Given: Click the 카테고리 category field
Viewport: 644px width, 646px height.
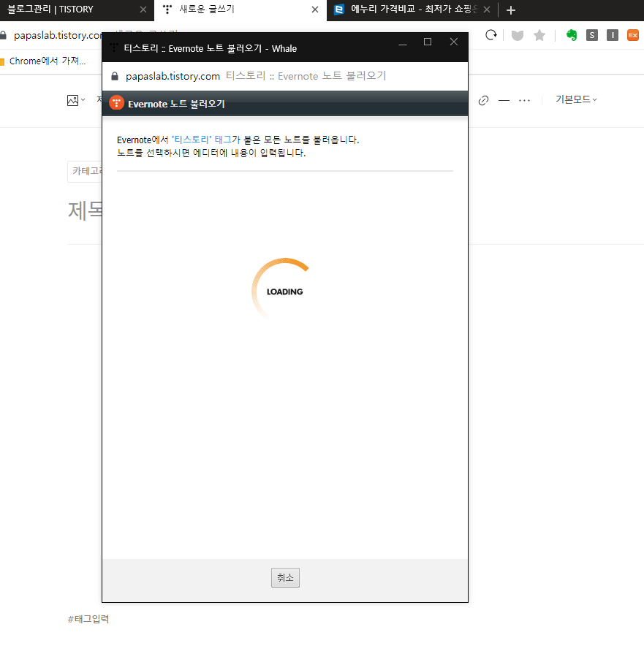Looking at the screenshot, I should [85, 172].
